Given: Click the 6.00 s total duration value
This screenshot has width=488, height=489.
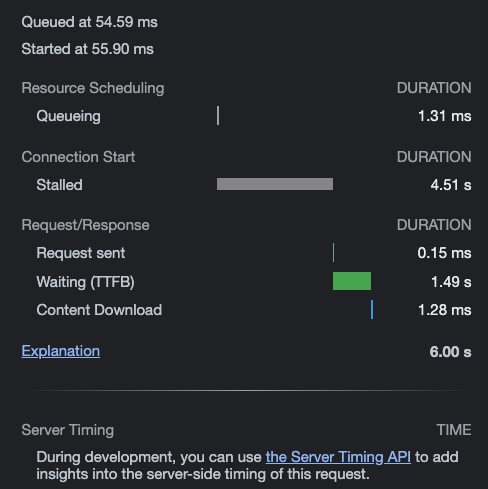Looking at the screenshot, I should point(450,352).
